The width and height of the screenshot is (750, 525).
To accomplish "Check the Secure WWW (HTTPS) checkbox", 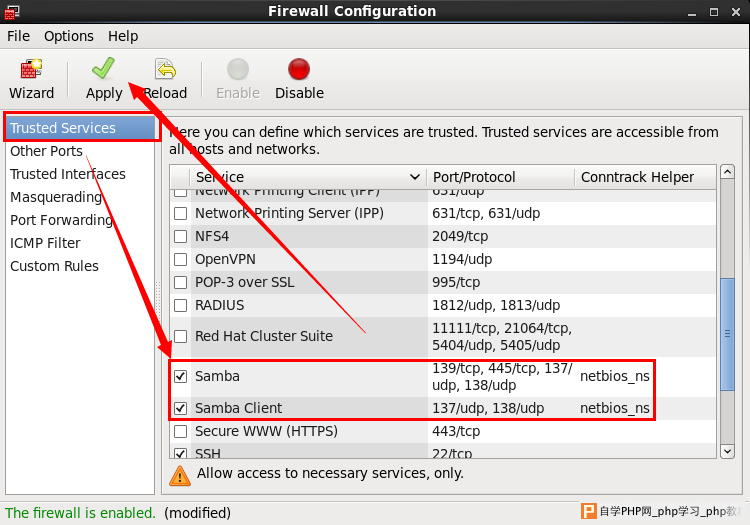I will tap(180, 431).
